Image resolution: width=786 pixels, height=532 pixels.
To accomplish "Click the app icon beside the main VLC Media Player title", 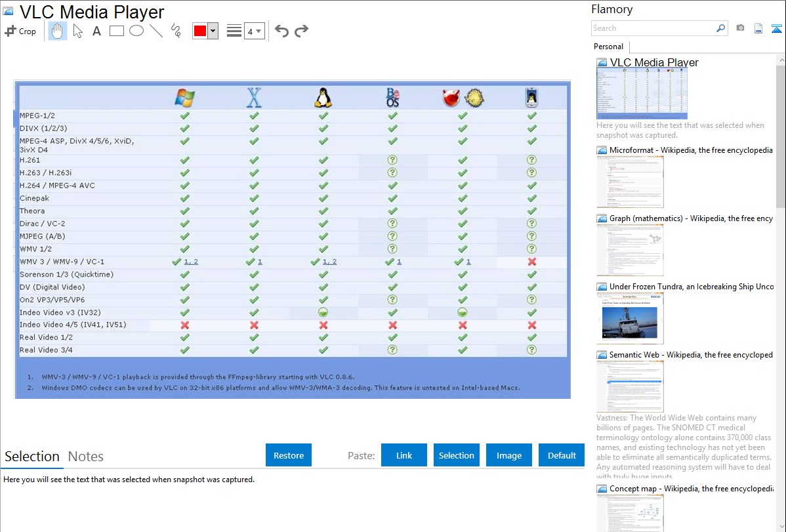I will (8, 11).
